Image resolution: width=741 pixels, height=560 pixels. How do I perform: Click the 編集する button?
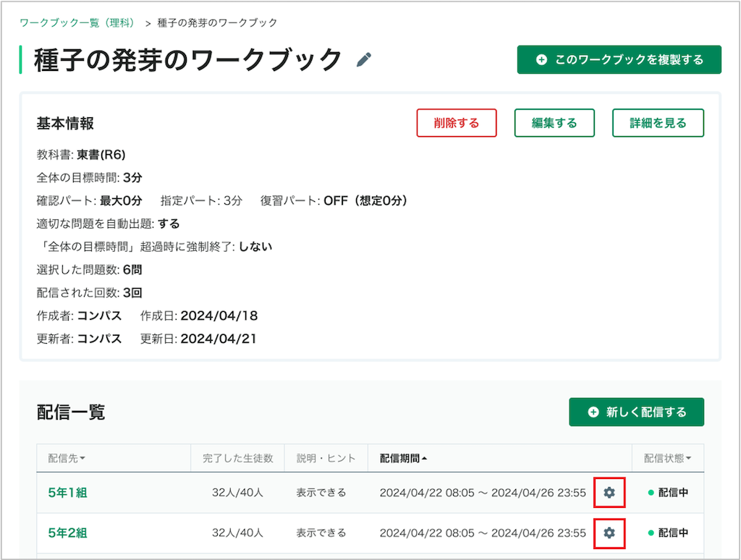pos(554,123)
